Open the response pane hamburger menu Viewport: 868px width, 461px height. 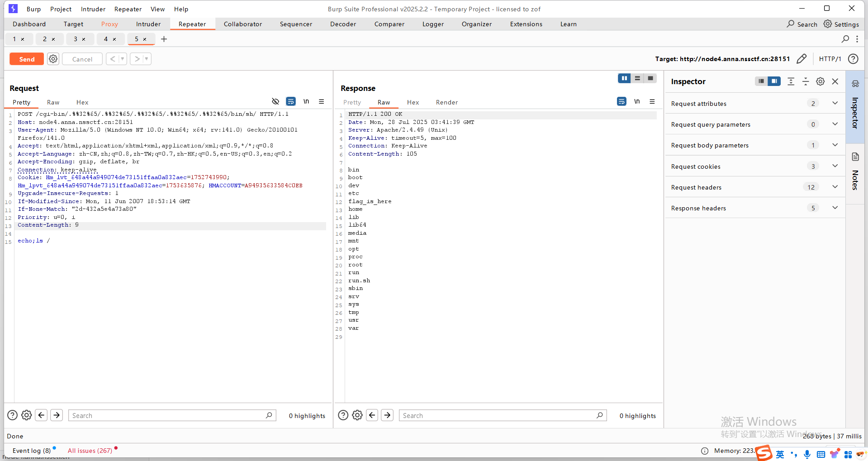pyautogui.click(x=652, y=101)
